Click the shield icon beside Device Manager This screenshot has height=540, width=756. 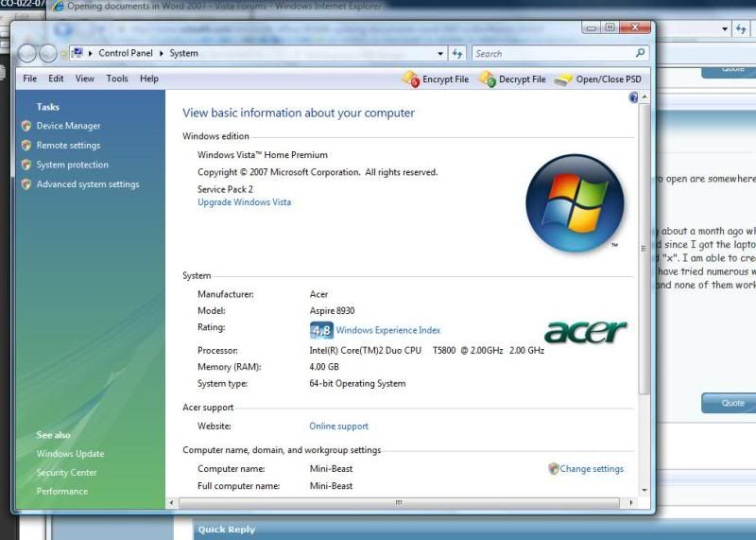[26, 126]
